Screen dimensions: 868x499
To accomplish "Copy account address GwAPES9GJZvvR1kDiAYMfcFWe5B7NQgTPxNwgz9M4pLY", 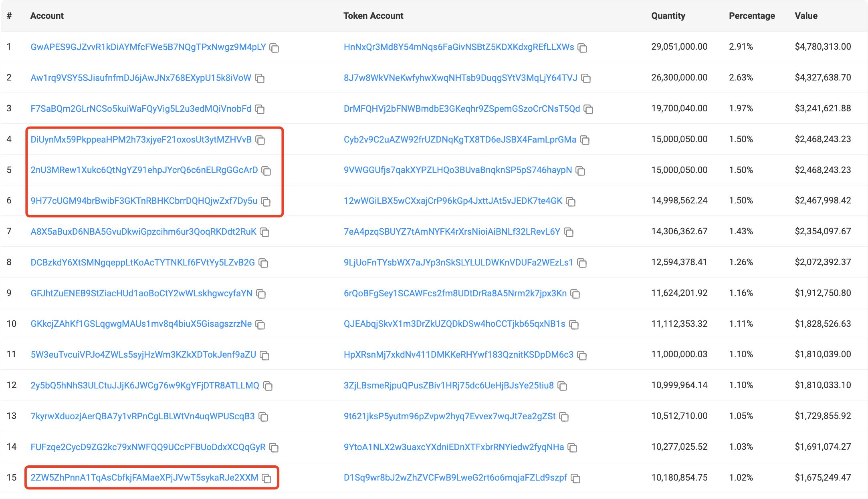I will click(274, 48).
